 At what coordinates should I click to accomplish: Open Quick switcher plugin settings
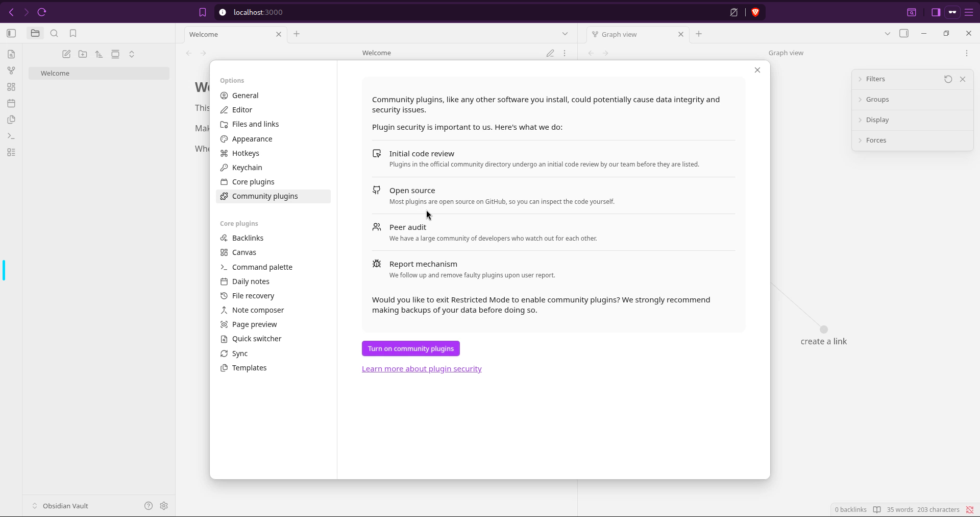[273, 339]
